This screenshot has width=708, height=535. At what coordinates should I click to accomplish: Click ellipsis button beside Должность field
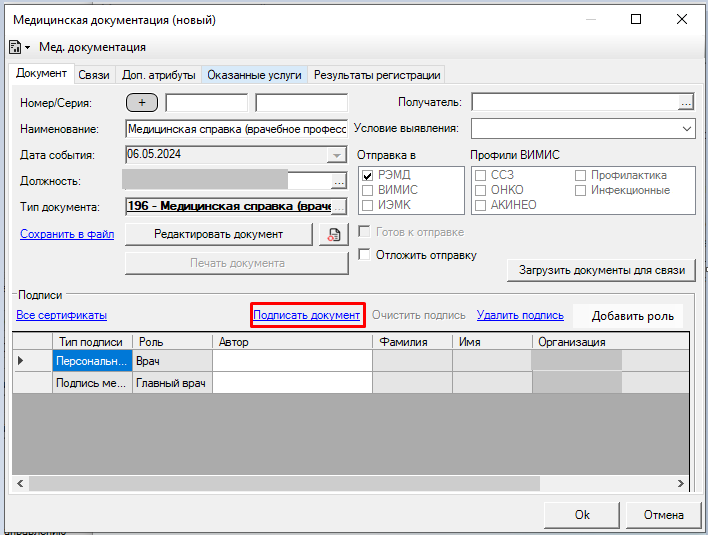coord(339,181)
